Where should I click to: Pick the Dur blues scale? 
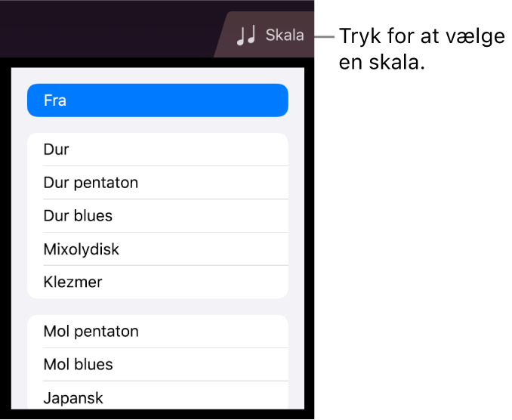click(157, 216)
